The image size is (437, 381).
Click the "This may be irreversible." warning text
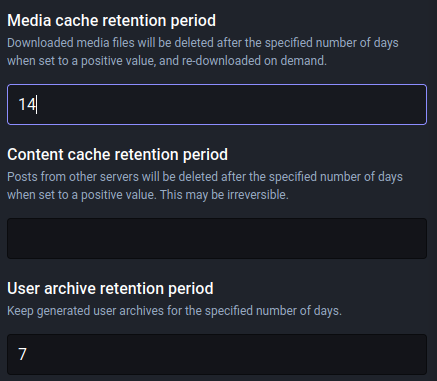pos(224,195)
